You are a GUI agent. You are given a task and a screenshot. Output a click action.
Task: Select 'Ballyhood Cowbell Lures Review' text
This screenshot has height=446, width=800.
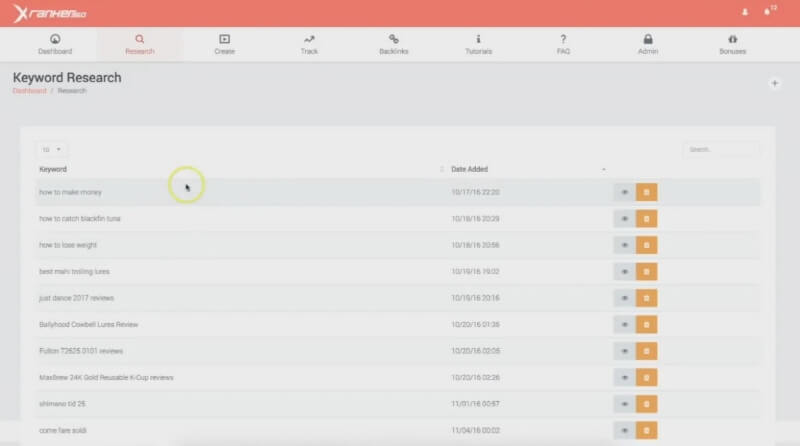point(89,325)
